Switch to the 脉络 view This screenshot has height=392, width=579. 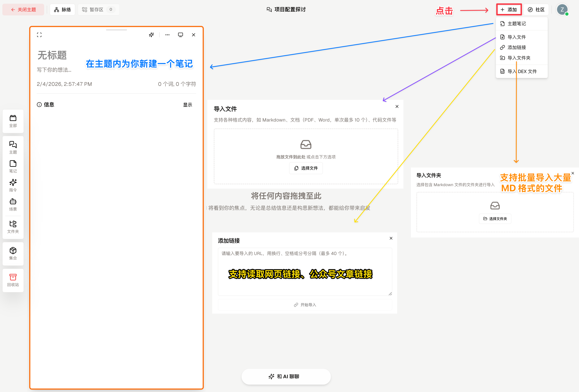click(x=63, y=10)
